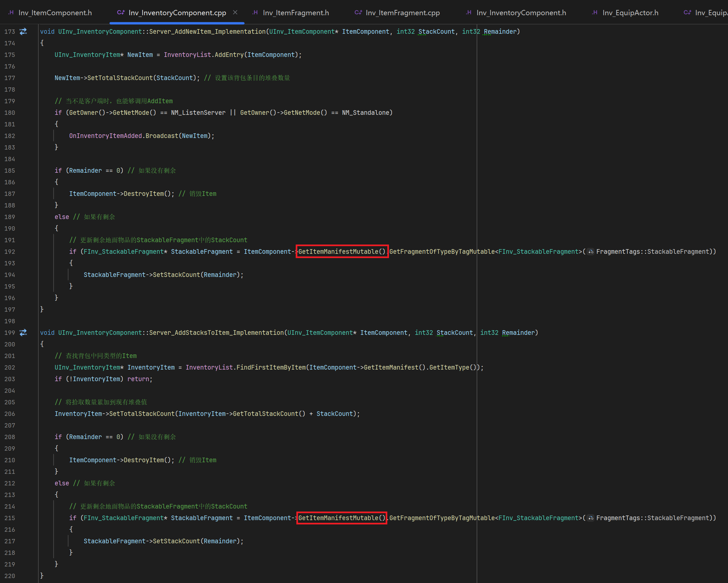This screenshot has height=583, width=728.
Task: Click header icon on Inv_EquipActor.h tab
Action: (x=595, y=13)
